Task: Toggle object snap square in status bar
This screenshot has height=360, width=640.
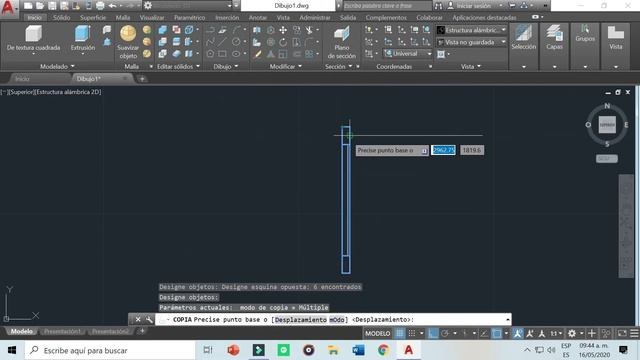Action: [497, 333]
